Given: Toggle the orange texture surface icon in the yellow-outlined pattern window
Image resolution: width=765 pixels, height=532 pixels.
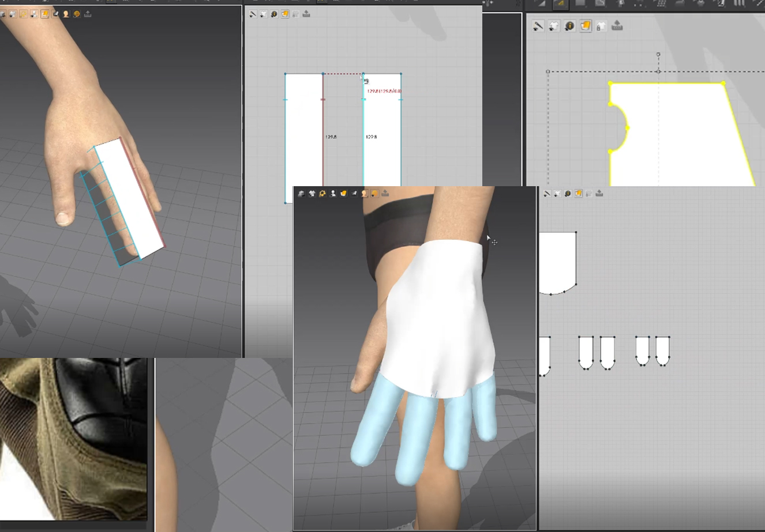Looking at the screenshot, I should (586, 26).
